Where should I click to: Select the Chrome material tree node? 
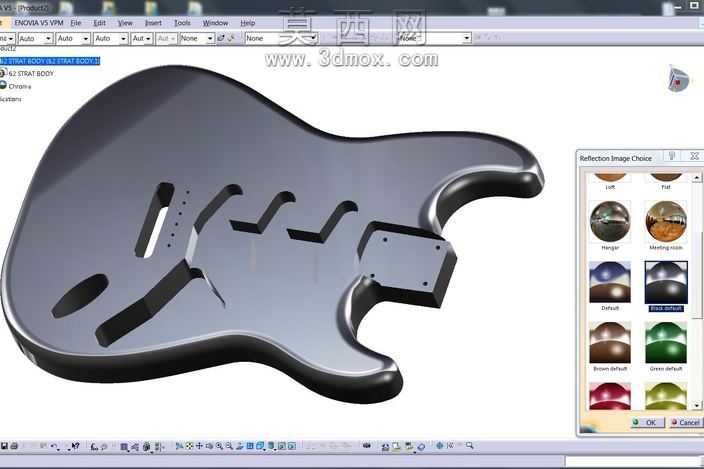click(x=19, y=86)
